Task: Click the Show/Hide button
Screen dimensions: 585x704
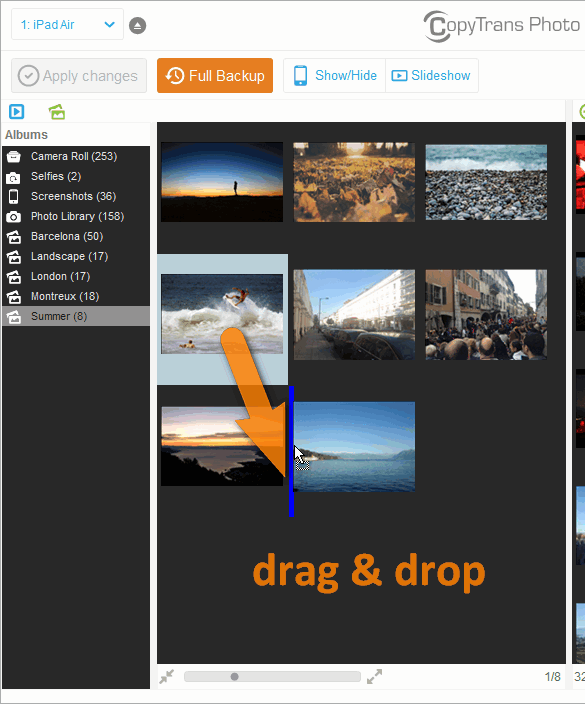Action: pos(334,75)
